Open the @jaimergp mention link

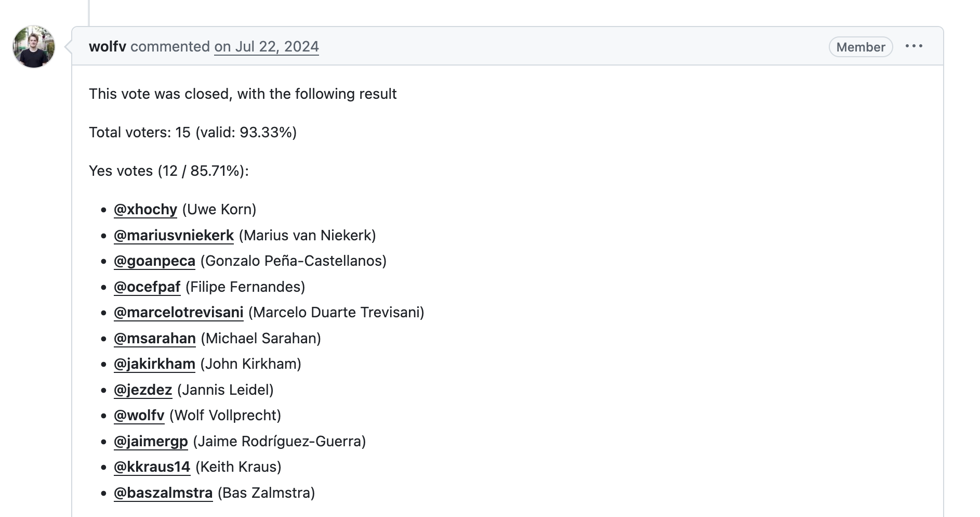coord(151,442)
